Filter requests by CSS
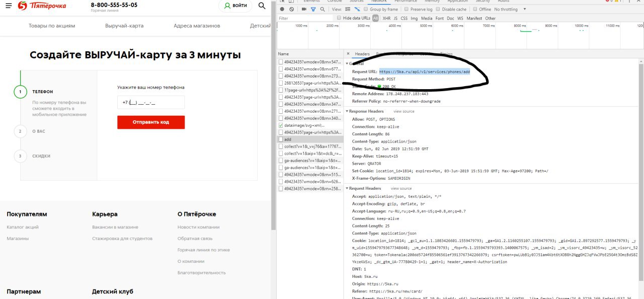Viewport: 644px width, 299px height. click(x=404, y=18)
